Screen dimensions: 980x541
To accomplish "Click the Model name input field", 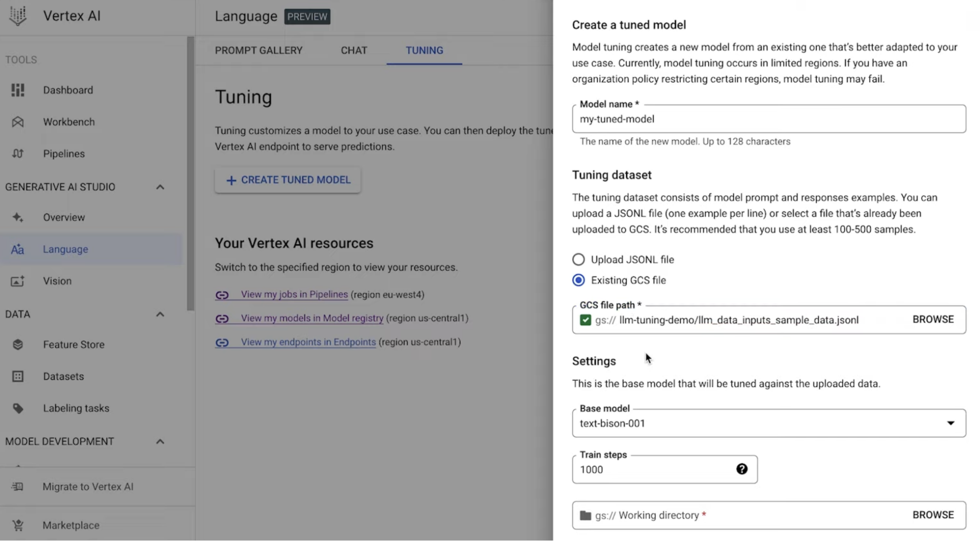I will click(x=769, y=119).
